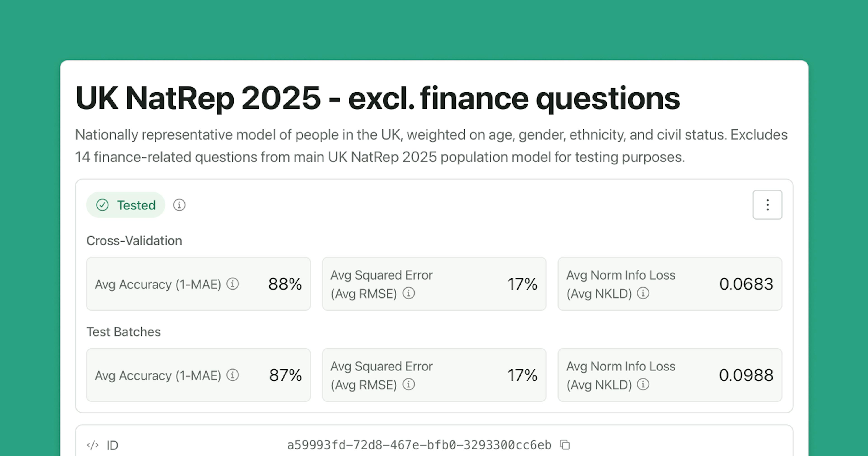Click the UK NatRep 2025 title heading
Viewport: 868px width, 456px height.
(x=377, y=98)
